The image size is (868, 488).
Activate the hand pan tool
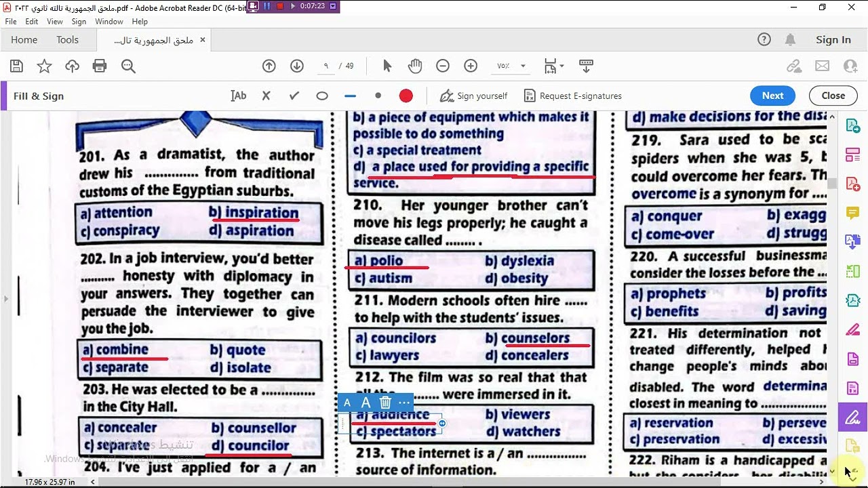pos(415,66)
